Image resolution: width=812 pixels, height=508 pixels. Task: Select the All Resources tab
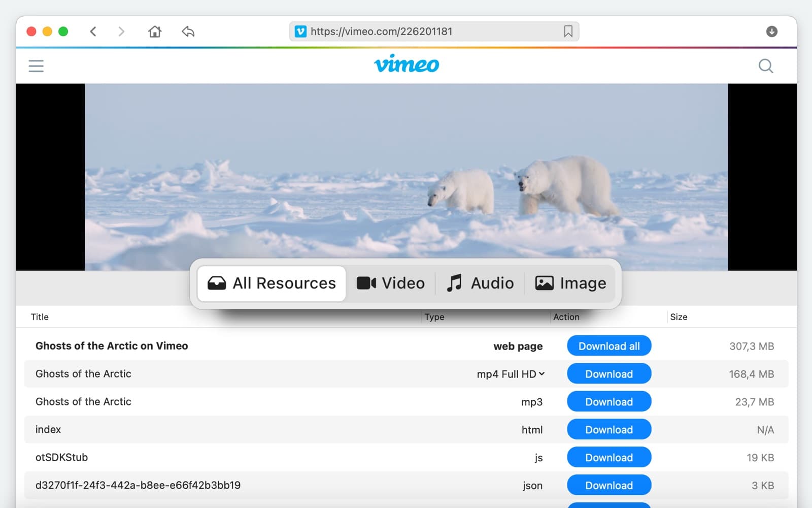click(x=272, y=283)
